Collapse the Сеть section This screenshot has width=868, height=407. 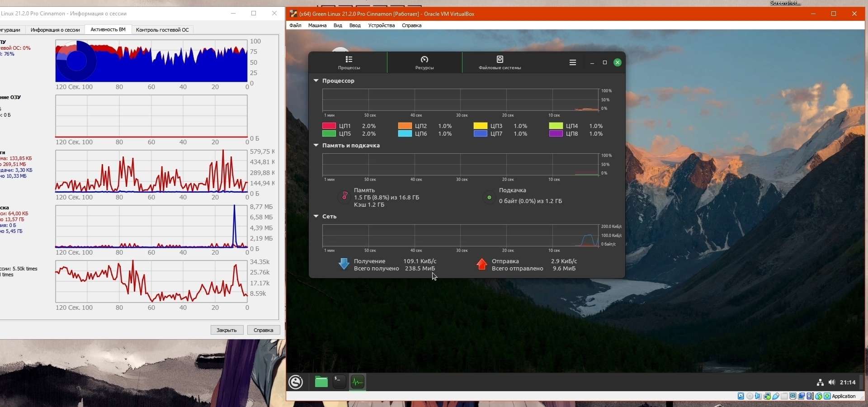coord(316,217)
